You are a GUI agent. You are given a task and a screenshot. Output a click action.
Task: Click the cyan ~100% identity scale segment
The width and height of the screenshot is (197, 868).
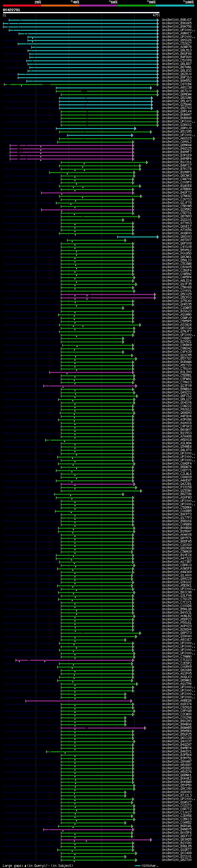[175, 6]
